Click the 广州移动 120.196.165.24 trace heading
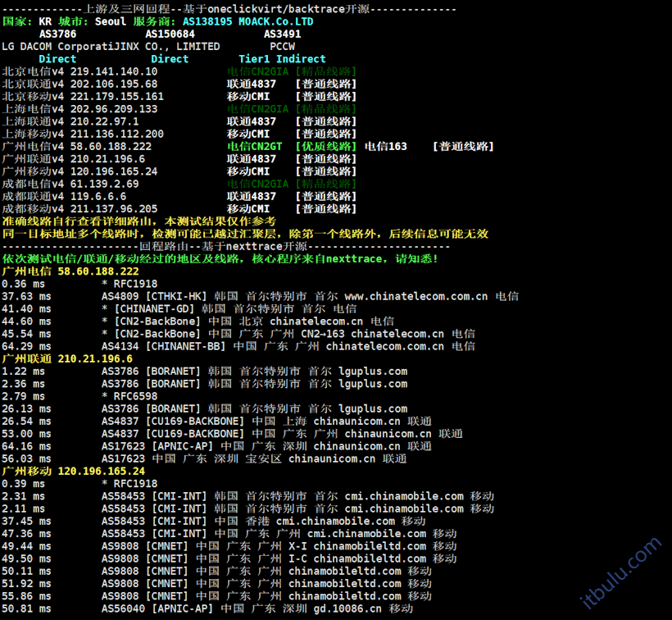Image resolution: width=672 pixels, height=620 pixels. tap(73, 471)
